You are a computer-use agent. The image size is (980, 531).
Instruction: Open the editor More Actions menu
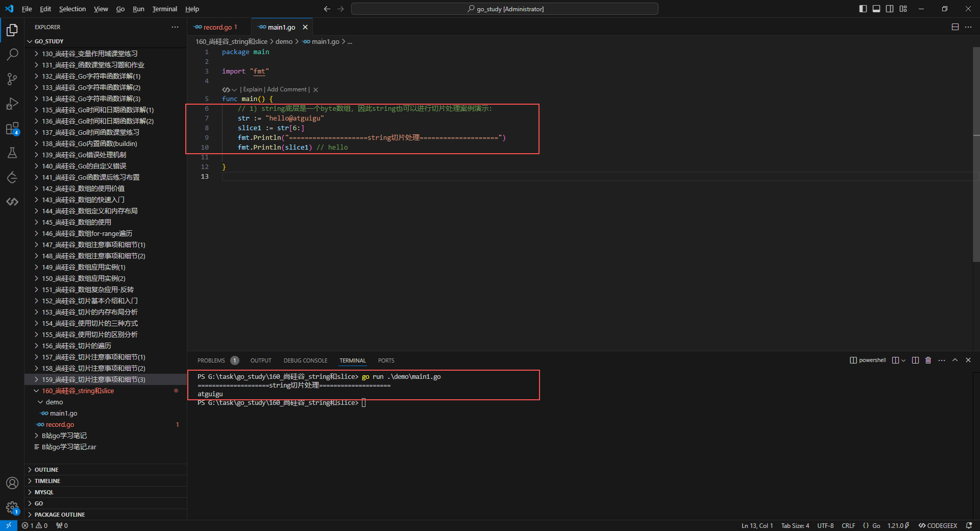(968, 27)
